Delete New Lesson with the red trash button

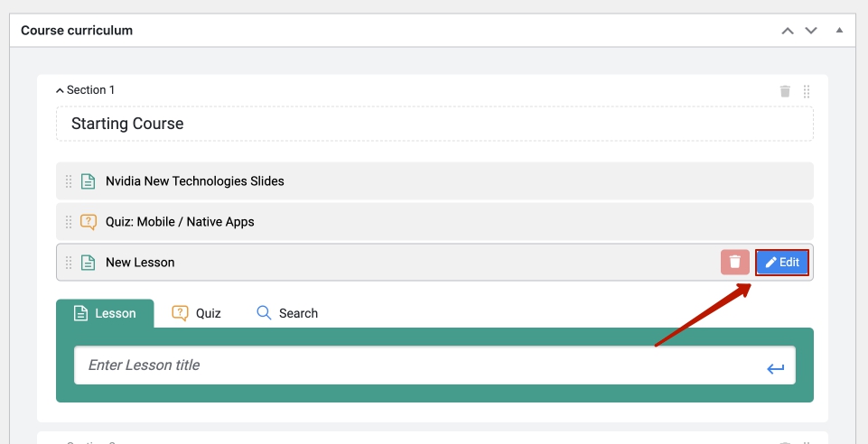(734, 262)
